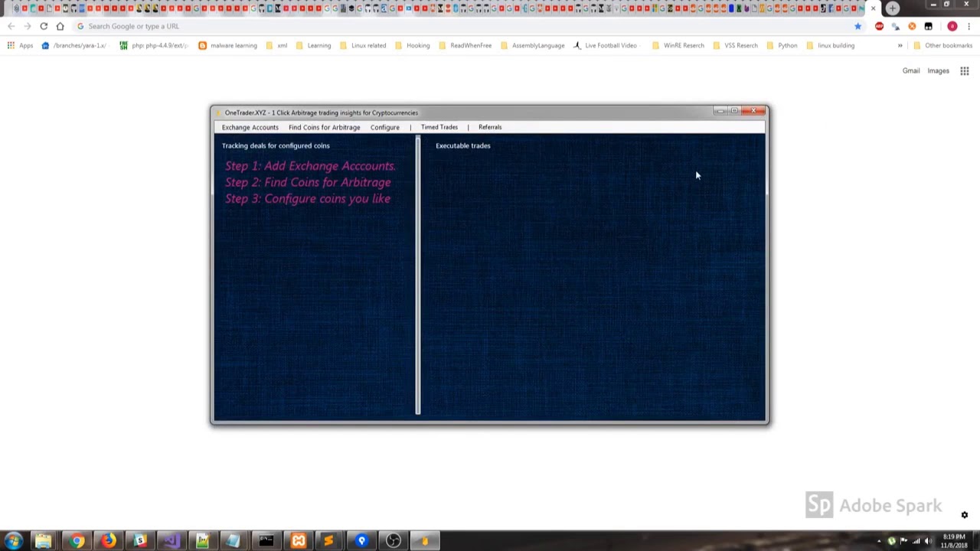Image resolution: width=980 pixels, height=551 pixels.
Task: Expand the xml bookmarks folder
Action: coord(276,45)
